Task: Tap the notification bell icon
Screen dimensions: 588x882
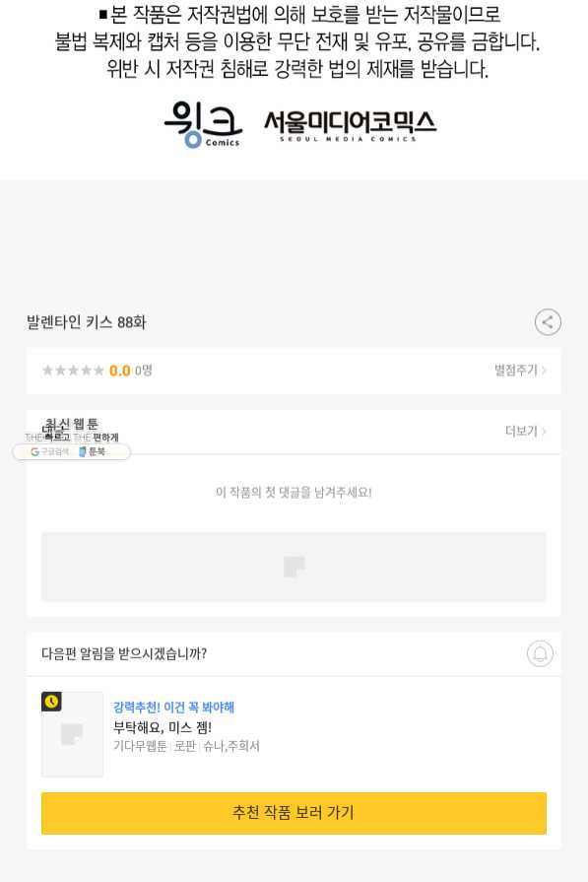Action: pos(540,653)
